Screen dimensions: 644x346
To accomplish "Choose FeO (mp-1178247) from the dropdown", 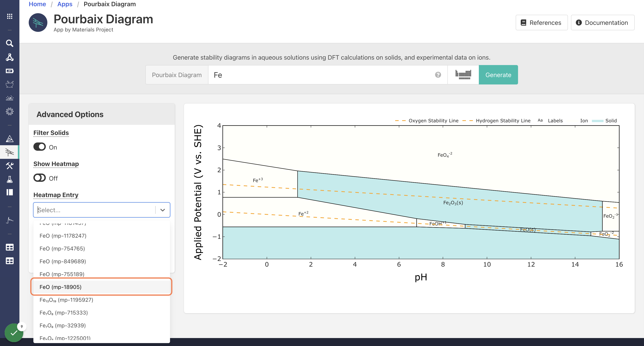I will point(102,236).
